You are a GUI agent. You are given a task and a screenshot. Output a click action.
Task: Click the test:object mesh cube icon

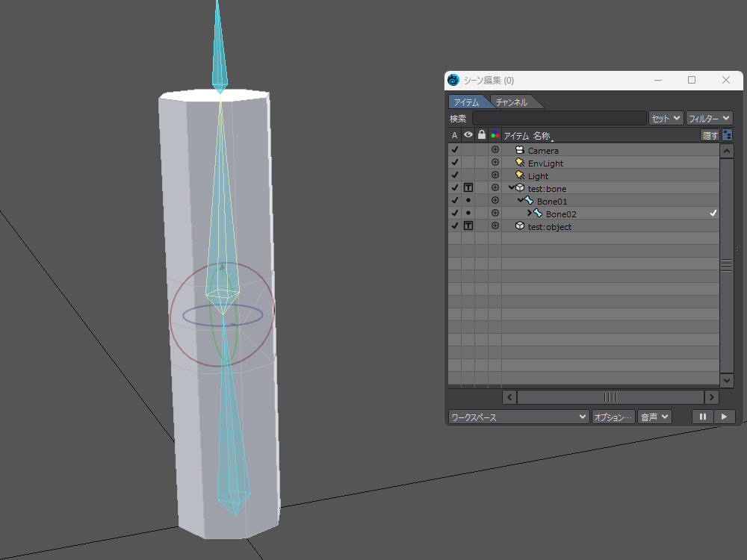click(x=520, y=226)
